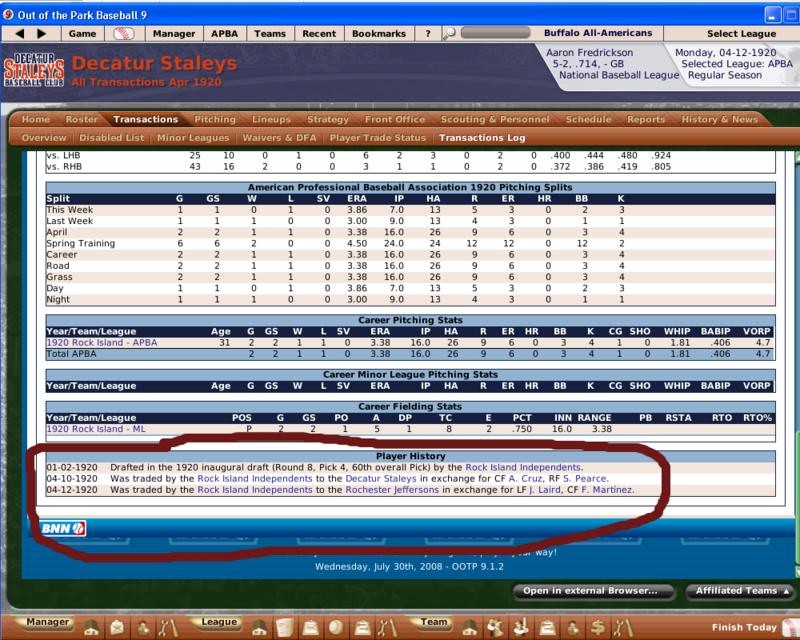Open the Team home icon
Screen dimensions: 800x640
coord(470,627)
